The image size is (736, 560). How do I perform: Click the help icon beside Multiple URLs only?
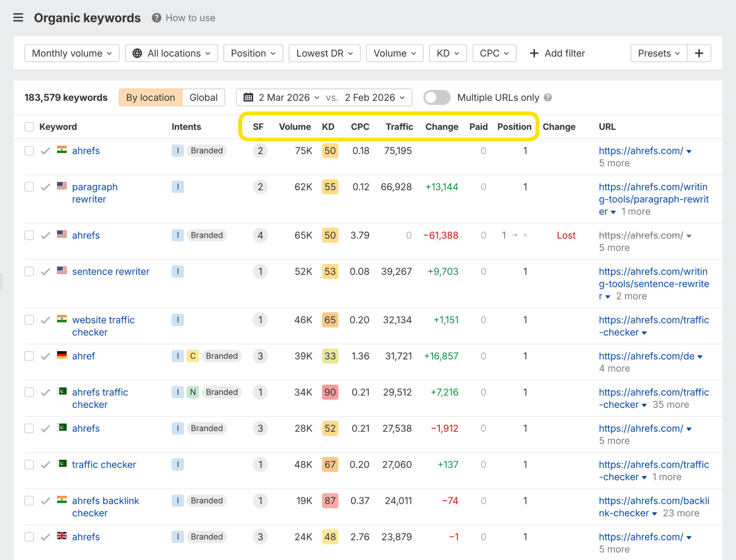[x=548, y=97]
